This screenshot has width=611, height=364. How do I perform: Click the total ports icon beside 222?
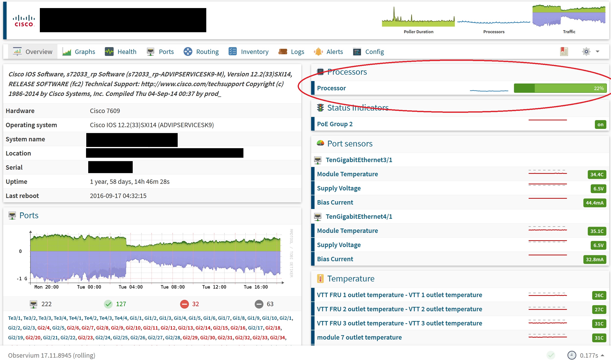[x=33, y=304]
